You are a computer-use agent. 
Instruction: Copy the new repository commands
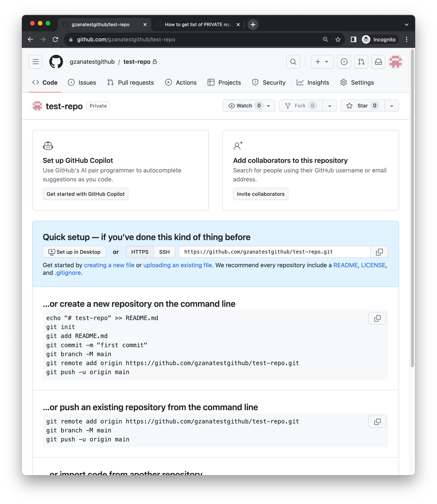pyautogui.click(x=377, y=318)
